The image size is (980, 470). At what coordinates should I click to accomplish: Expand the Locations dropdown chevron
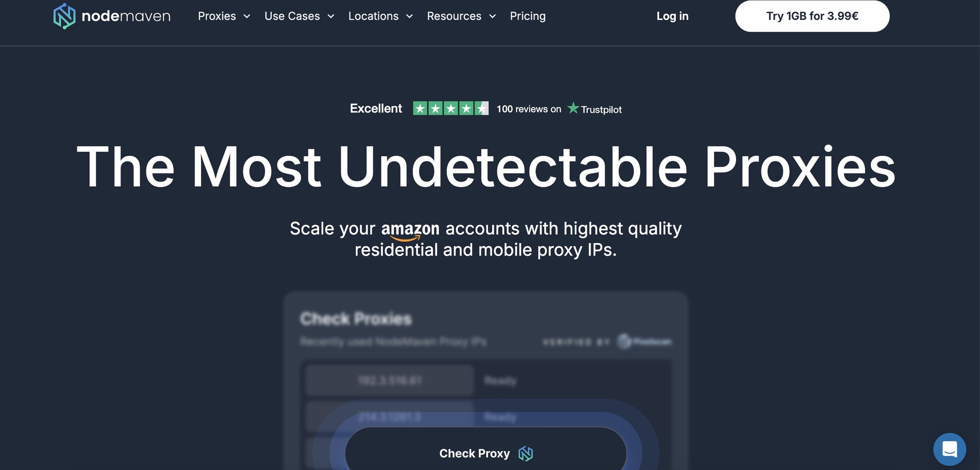409,16
